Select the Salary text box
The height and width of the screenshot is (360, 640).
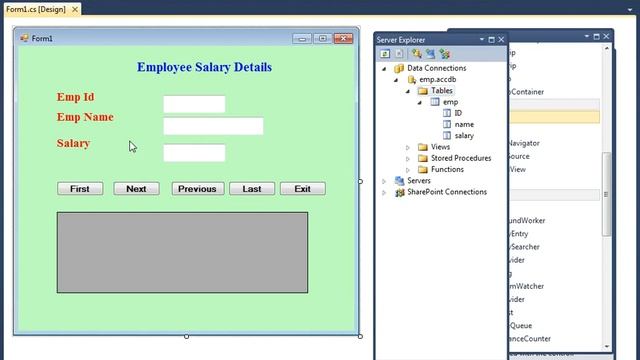194,153
